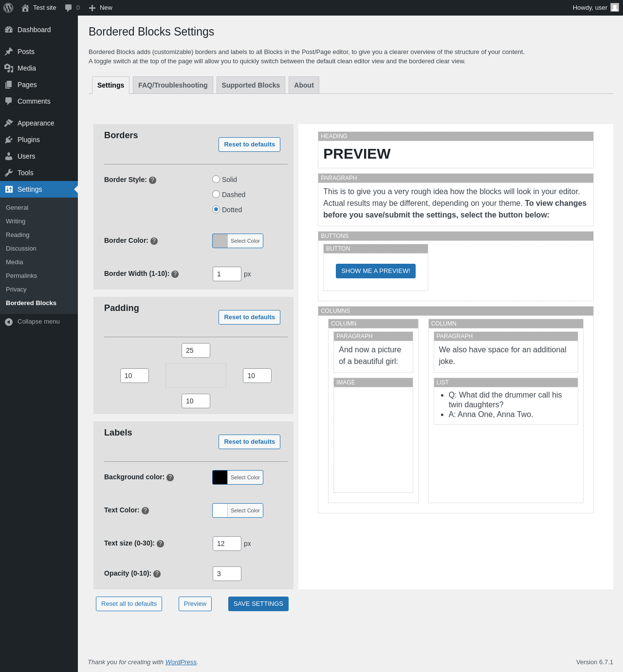Select the Dotted radio button
The height and width of the screenshot is (672, 623).
[x=216, y=209]
